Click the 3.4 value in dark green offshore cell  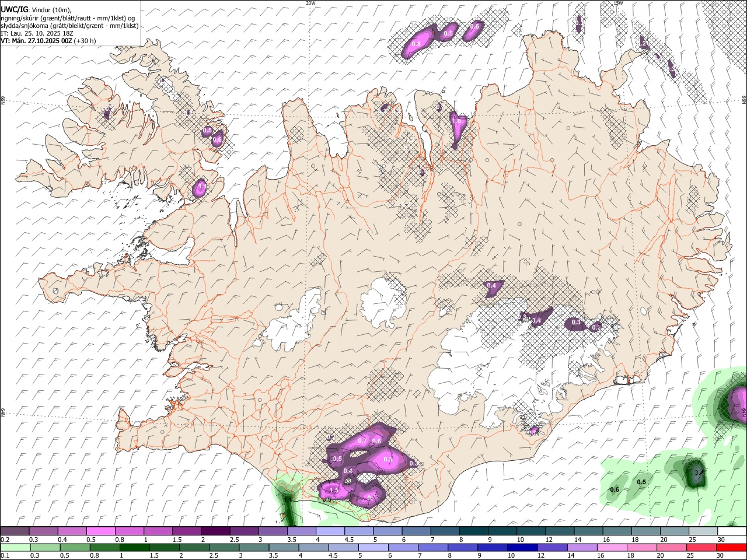pos(699,473)
